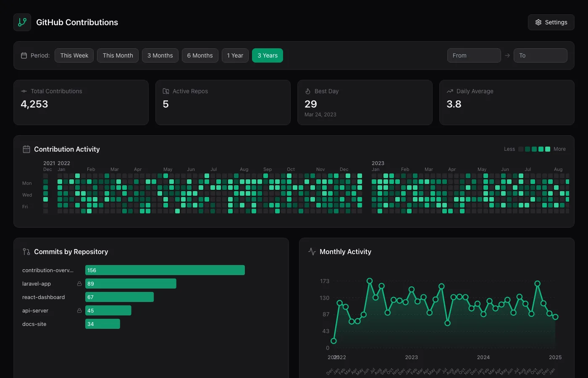
Task: Click the contribution-overview bar showing 156
Action: (x=165, y=270)
